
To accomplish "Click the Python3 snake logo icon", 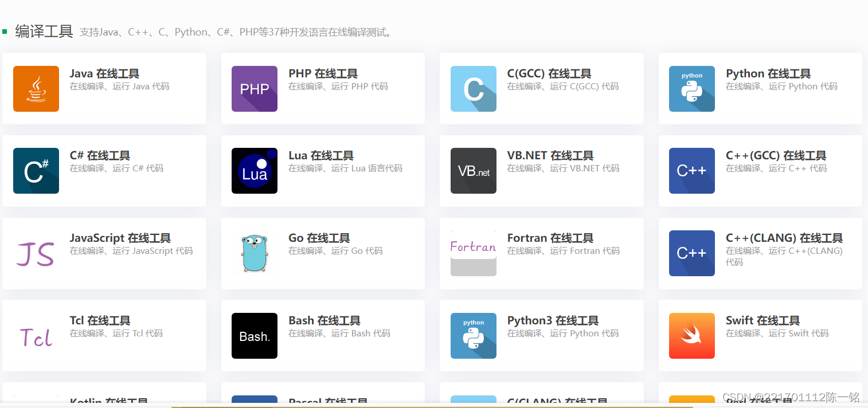I will (x=474, y=336).
